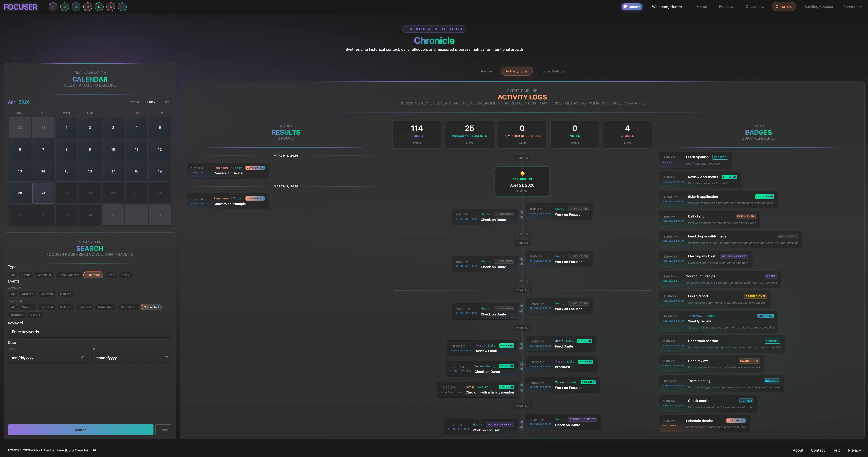Screen dimensions: 868x457
Task: Click the FOCUSER logo
Action: click(x=20, y=7)
